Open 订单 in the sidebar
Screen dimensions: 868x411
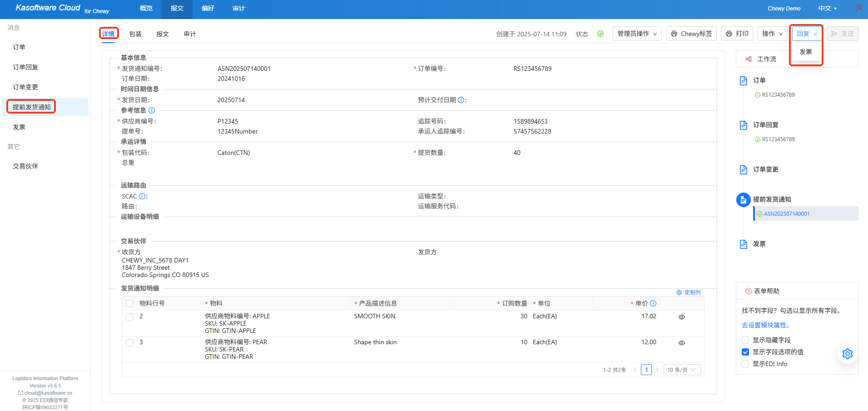[45, 47]
